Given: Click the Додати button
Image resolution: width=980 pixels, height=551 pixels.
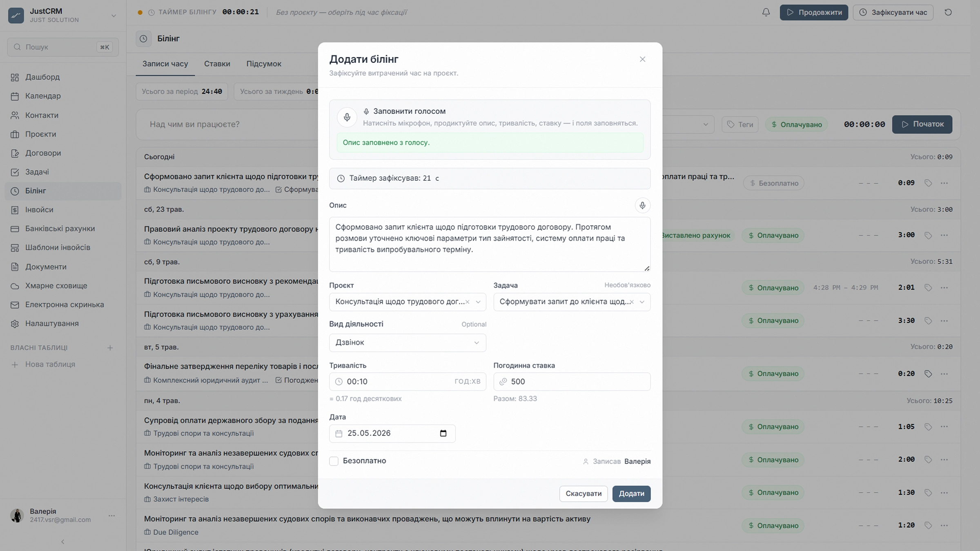Looking at the screenshot, I should pos(631,494).
